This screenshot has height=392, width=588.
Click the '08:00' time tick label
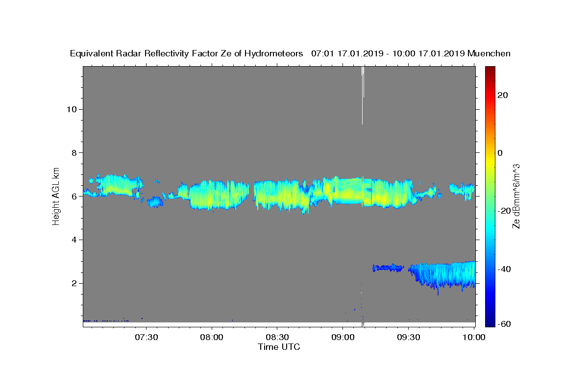click(x=212, y=337)
